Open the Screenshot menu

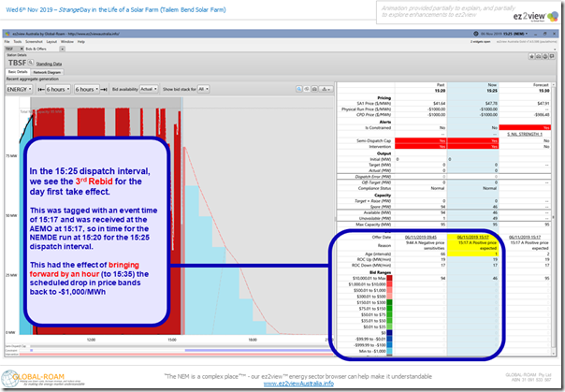pos(34,42)
